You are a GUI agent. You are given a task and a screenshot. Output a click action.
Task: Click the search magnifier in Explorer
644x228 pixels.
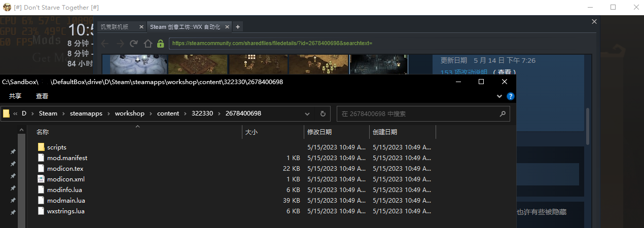(503, 113)
